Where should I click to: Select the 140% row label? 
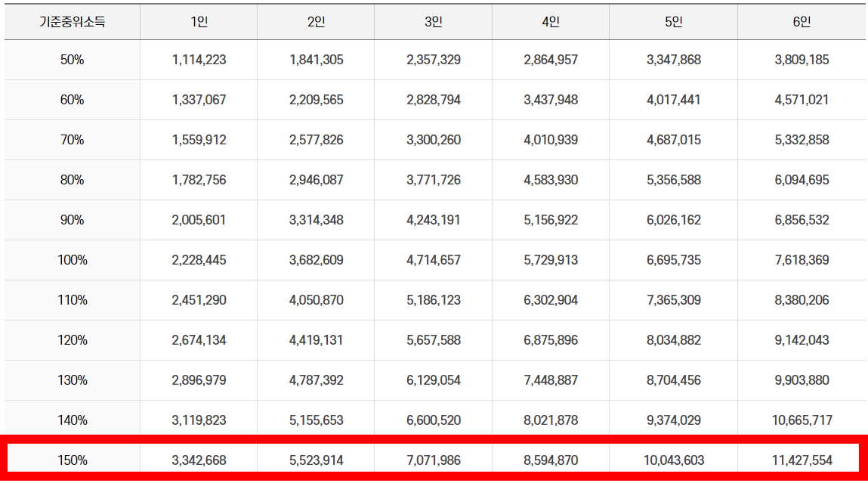coord(72,420)
